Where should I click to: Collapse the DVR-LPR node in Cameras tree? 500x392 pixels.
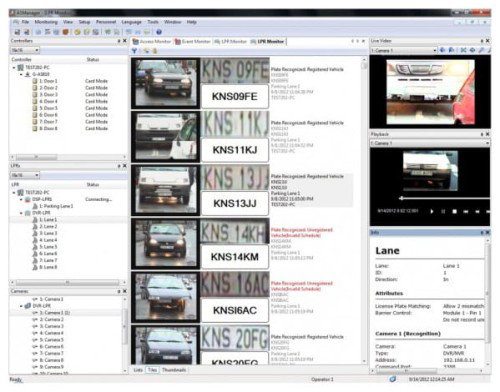[21, 306]
